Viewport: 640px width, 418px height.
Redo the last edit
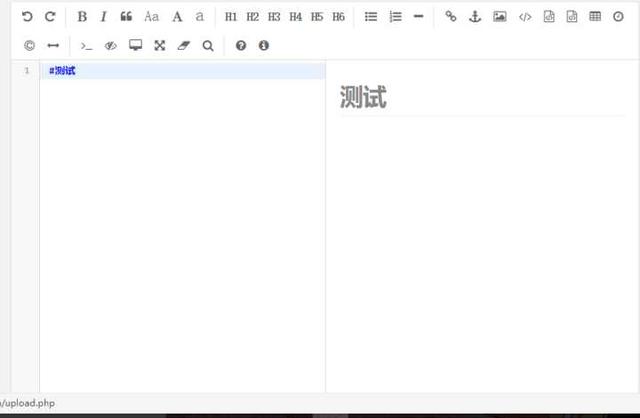point(50,17)
